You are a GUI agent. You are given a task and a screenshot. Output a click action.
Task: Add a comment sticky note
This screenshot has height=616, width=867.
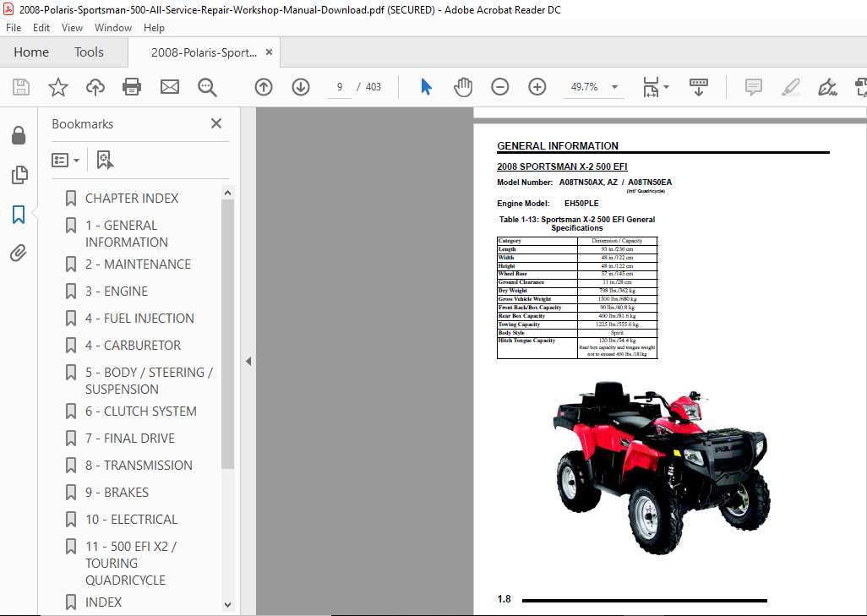pos(754,87)
